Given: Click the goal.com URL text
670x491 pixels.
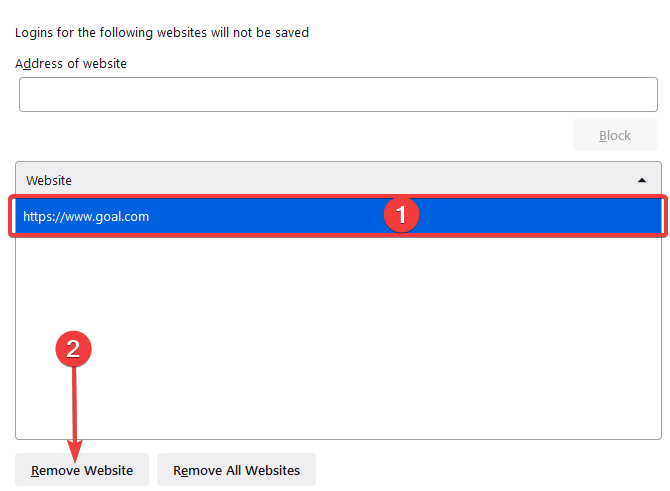Looking at the screenshot, I should point(86,216).
